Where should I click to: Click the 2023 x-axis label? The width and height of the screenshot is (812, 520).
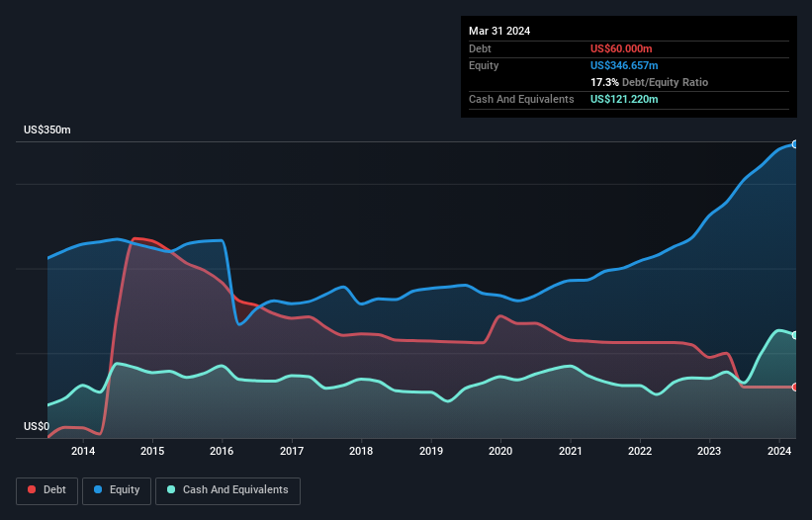coord(709,451)
